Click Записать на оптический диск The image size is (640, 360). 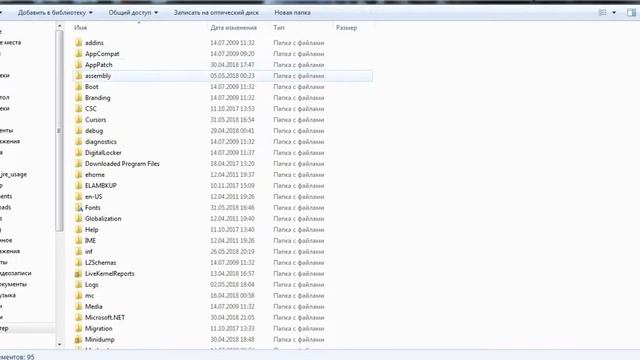(216, 13)
